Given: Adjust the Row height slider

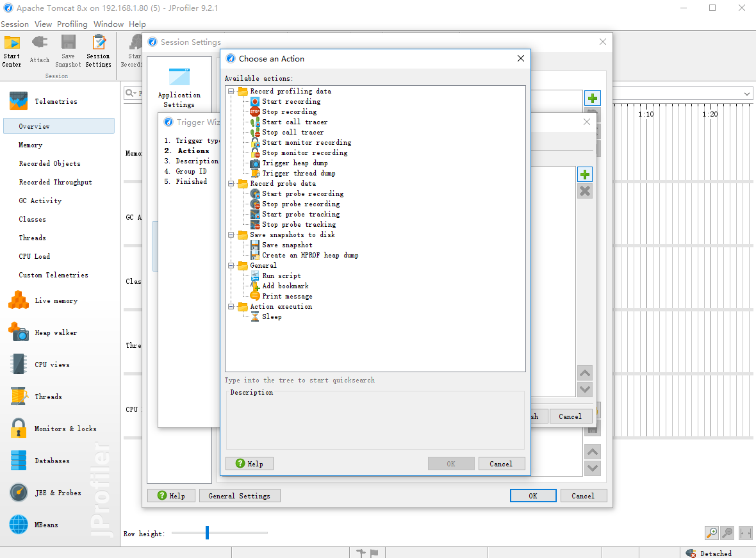Looking at the screenshot, I should pyautogui.click(x=208, y=532).
